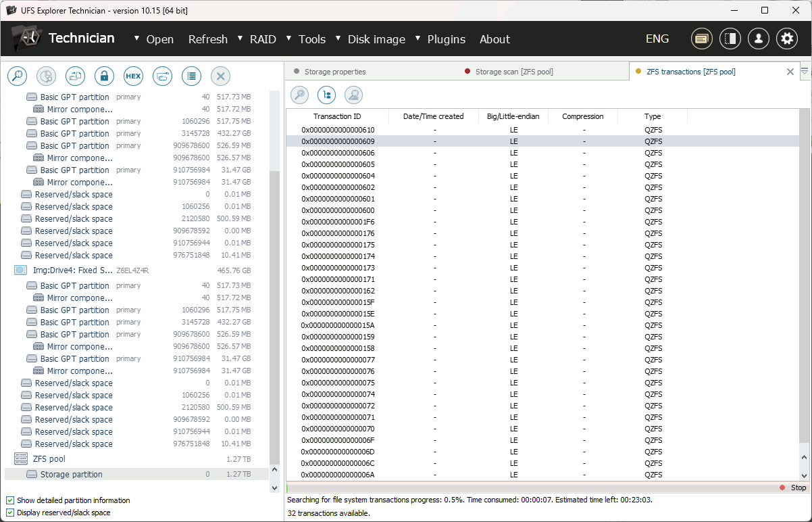Open the scan results search tool
The height and width of the screenshot is (522, 812).
click(299, 95)
